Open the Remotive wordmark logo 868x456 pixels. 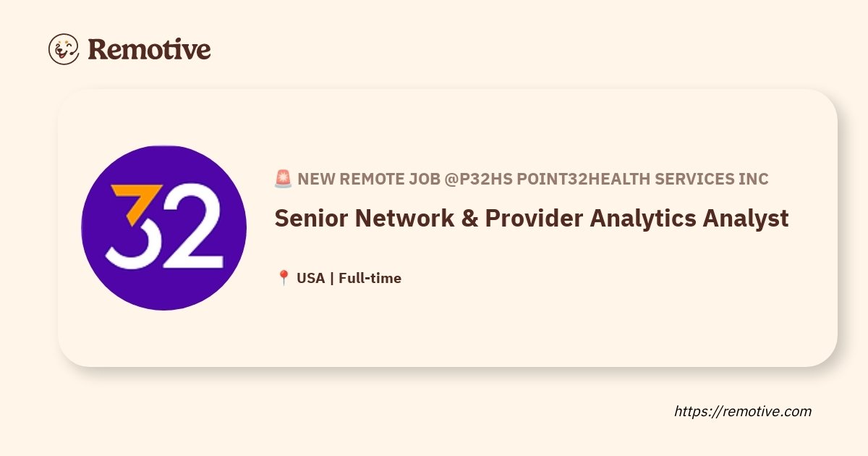pyautogui.click(x=149, y=49)
